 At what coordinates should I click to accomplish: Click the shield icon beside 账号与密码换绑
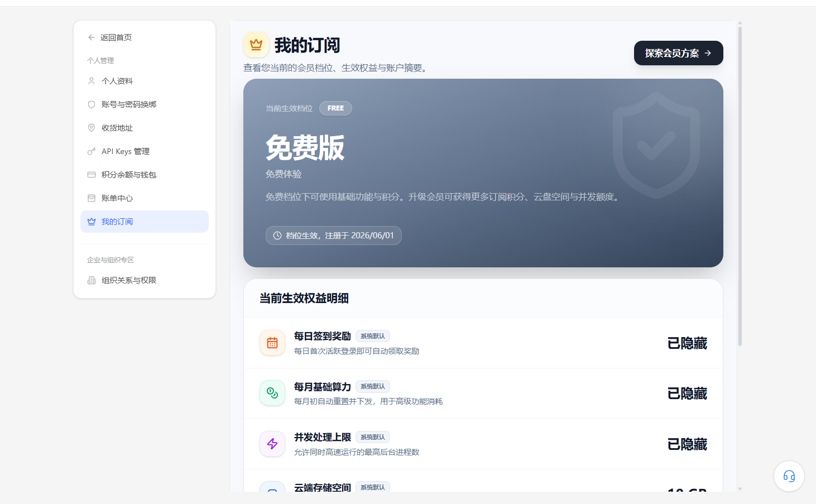point(92,104)
